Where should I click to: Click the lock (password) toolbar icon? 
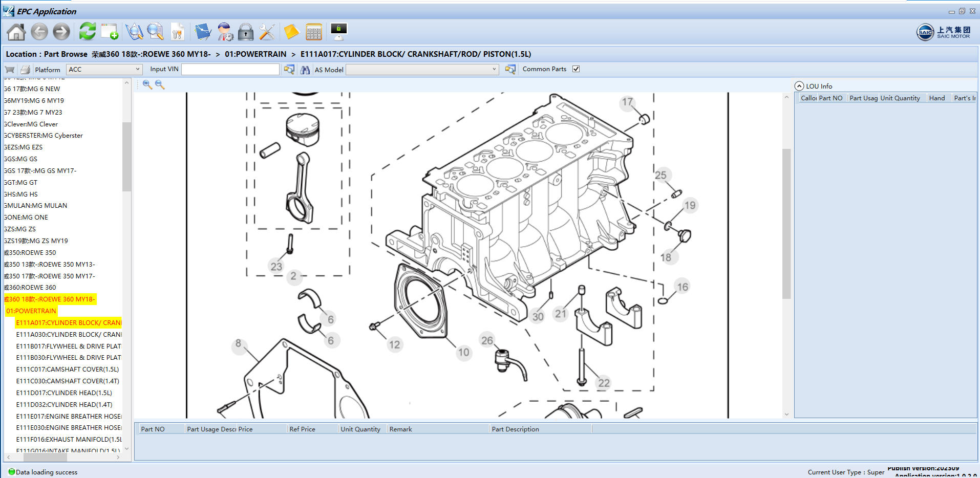pyautogui.click(x=246, y=32)
